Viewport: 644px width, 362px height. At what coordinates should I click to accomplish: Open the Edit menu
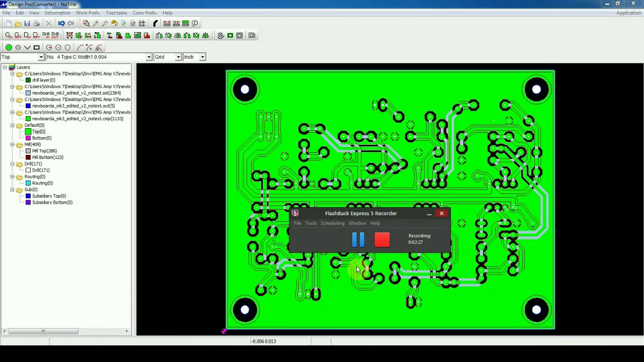(20, 13)
